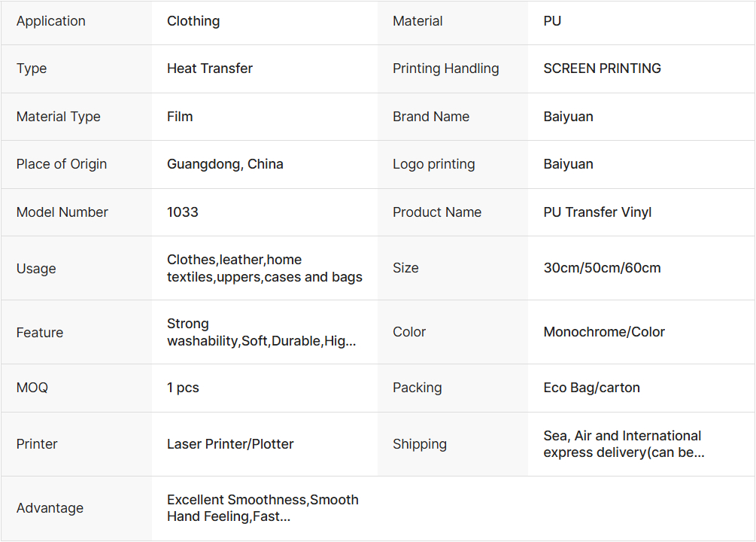Click the Usage value text
The width and height of the screenshot is (756, 542).
tap(264, 269)
